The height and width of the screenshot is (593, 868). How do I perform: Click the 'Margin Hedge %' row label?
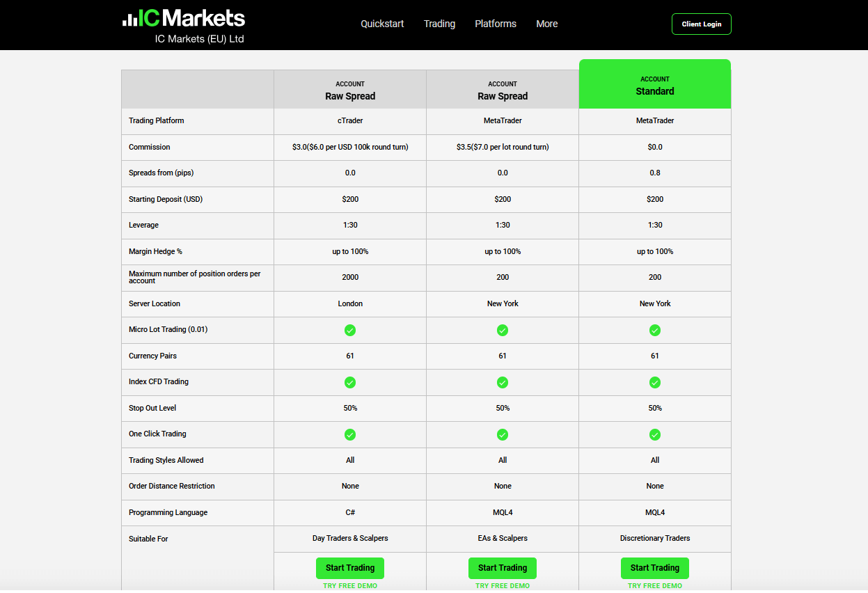coord(155,252)
